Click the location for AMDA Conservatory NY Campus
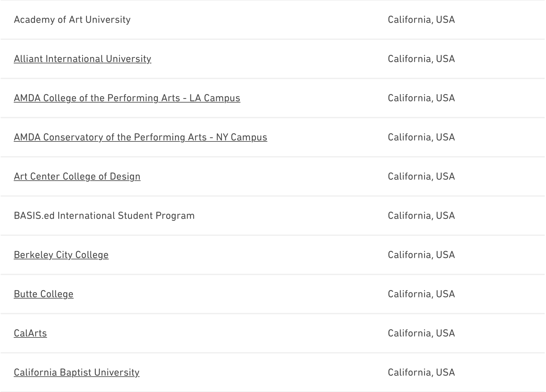This screenshot has width=546, height=392. (421, 137)
